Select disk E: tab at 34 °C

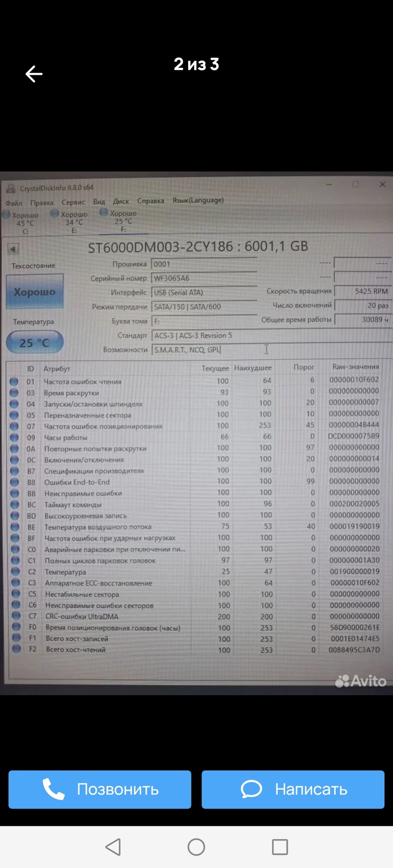(70, 222)
